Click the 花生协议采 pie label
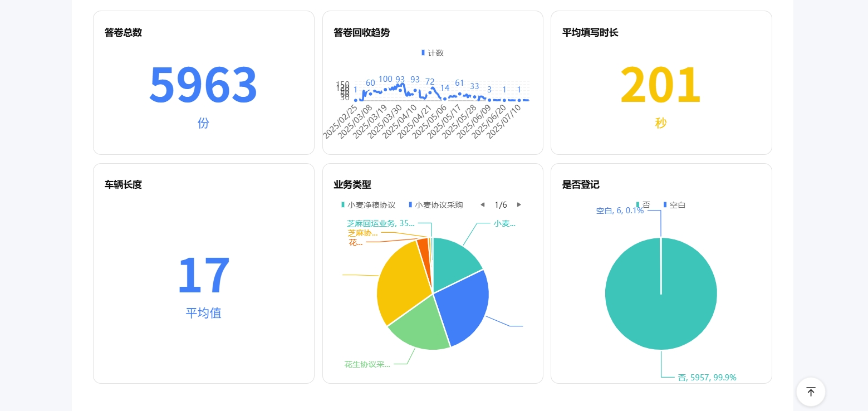 (367, 365)
